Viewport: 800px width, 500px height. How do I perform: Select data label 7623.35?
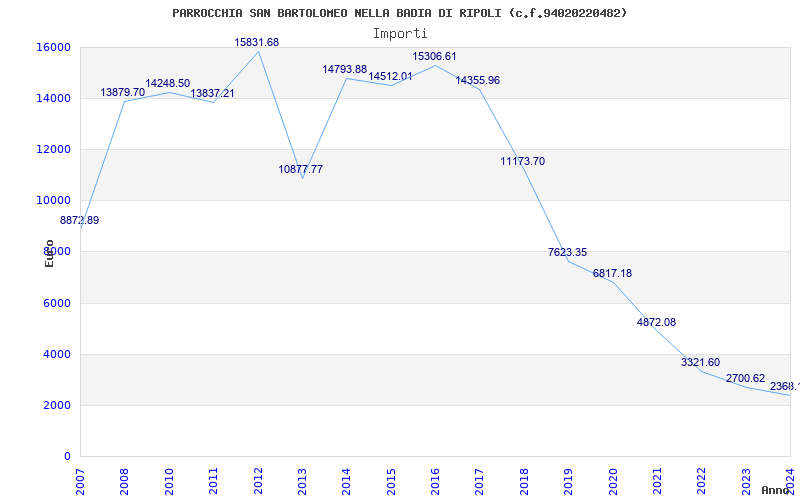coord(567,252)
